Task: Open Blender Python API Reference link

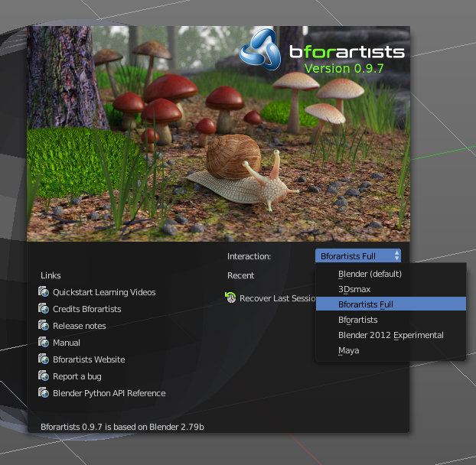Action: [109, 393]
